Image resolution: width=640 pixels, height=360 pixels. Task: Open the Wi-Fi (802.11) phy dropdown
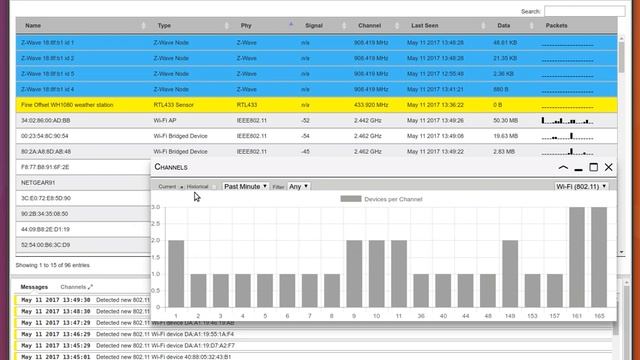click(x=581, y=187)
